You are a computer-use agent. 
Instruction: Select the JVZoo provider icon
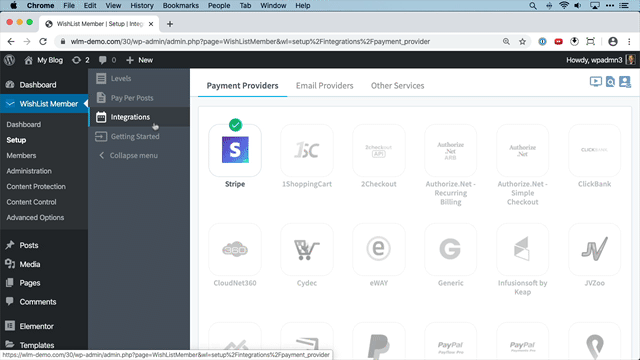tap(594, 249)
